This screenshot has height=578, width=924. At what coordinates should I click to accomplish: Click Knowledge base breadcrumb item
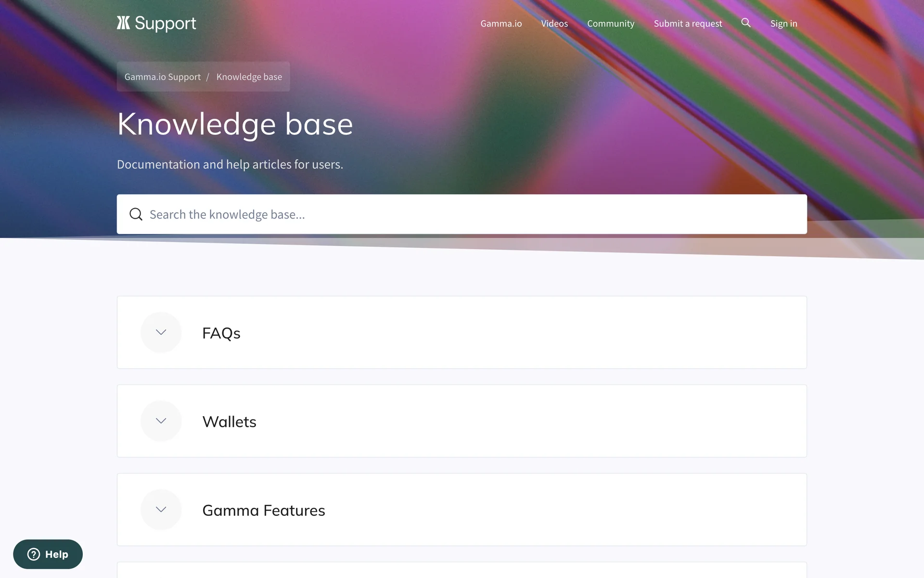point(249,77)
